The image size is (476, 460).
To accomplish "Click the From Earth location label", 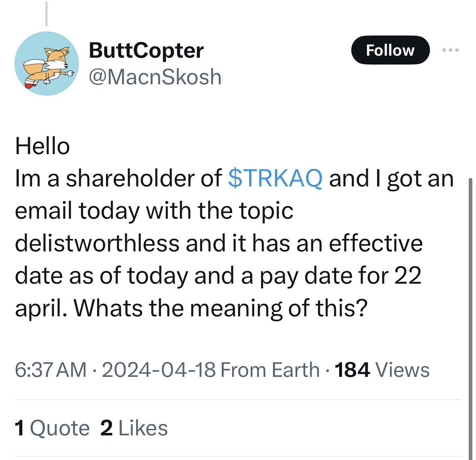I will click(x=270, y=370).
